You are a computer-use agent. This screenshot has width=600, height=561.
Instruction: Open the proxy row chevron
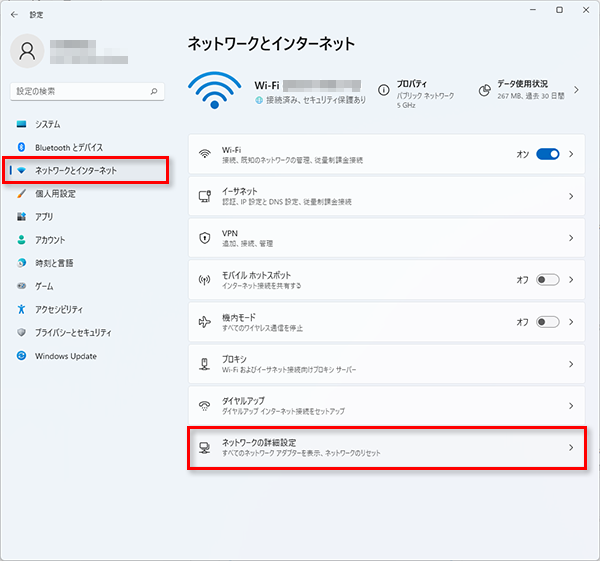click(571, 364)
